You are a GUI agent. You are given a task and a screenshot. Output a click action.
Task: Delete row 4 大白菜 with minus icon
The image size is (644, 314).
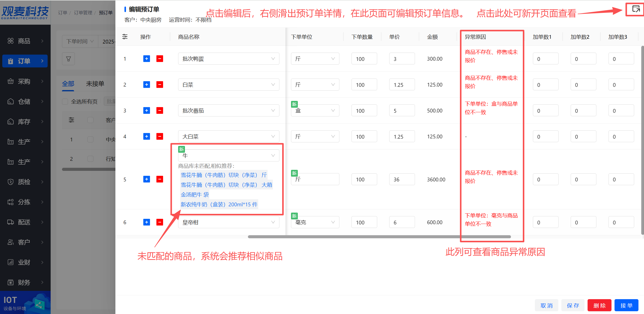pos(159,136)
